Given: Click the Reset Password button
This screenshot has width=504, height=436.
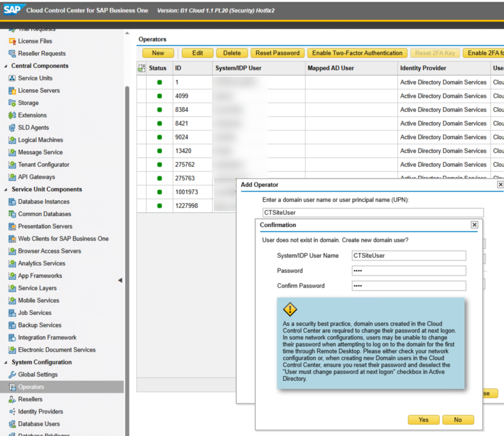Looking at the screenshot, I should 277,53.
